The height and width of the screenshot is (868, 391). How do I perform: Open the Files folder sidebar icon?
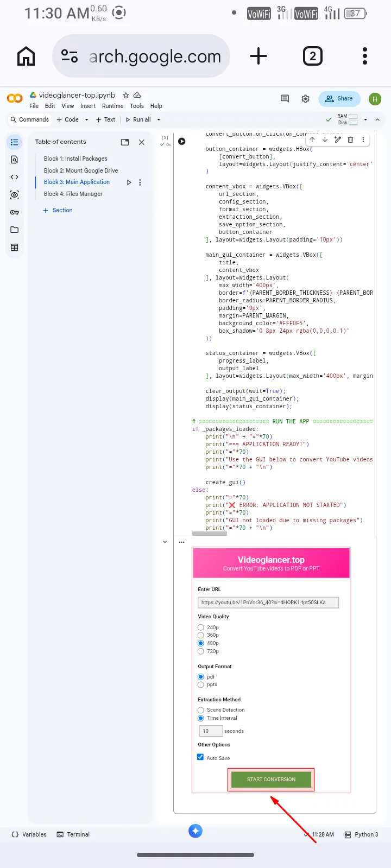tap(15, 230)
